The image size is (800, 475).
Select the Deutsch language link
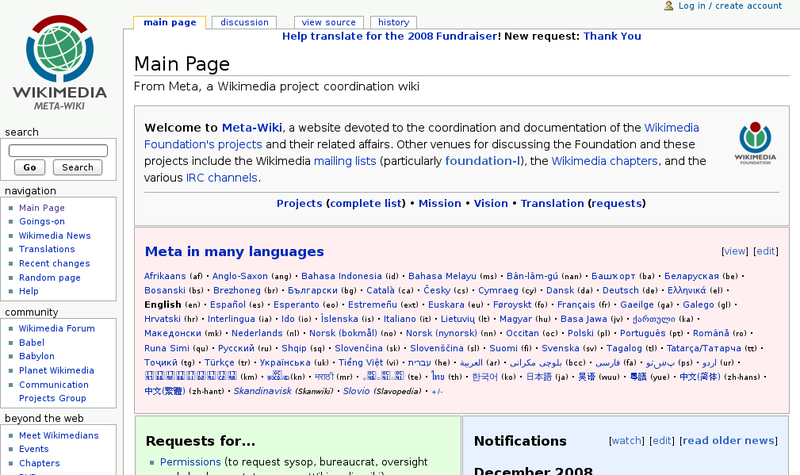[x=619, y=290]
